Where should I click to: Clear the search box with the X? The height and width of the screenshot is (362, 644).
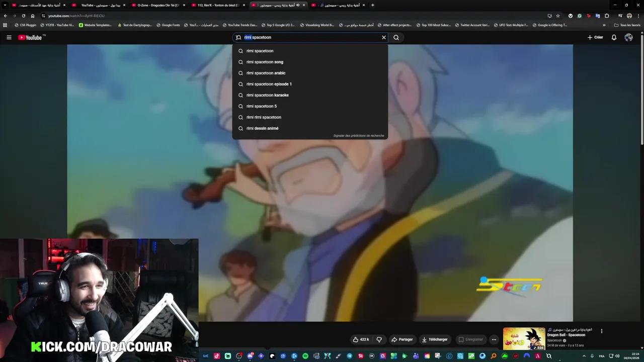384,37
